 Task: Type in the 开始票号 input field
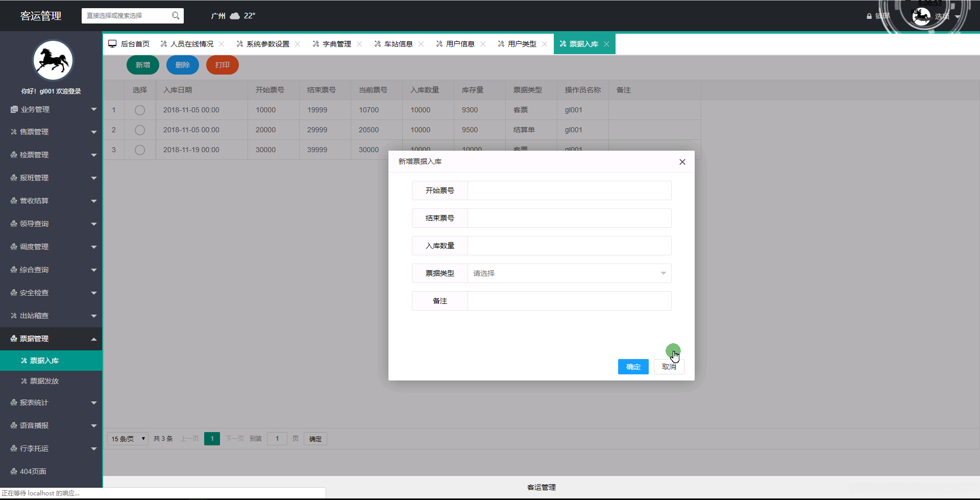pyautogui.click(x=569, y=190)
